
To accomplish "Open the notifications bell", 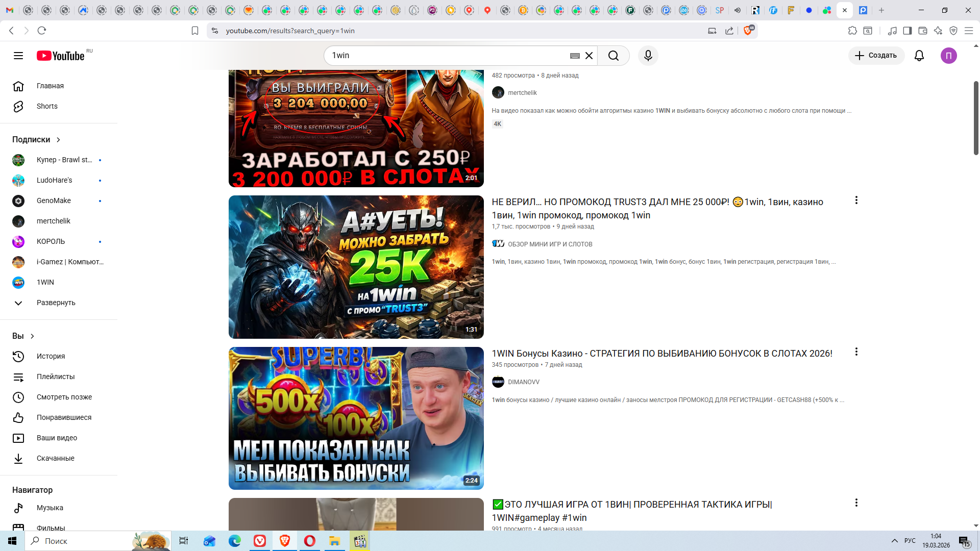I will pos(919,56).
